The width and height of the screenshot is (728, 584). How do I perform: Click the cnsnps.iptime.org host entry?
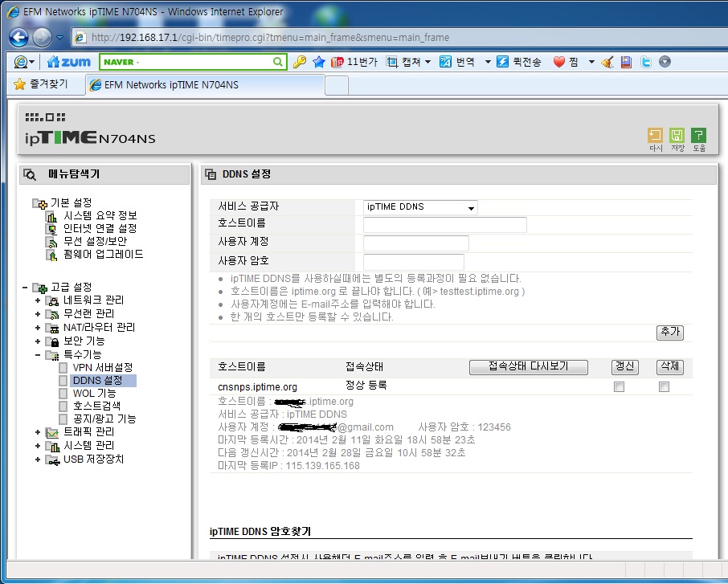257,387
